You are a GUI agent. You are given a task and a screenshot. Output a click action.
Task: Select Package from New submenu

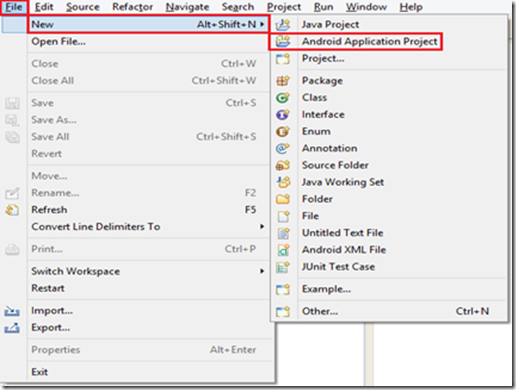tap(389, 81)
